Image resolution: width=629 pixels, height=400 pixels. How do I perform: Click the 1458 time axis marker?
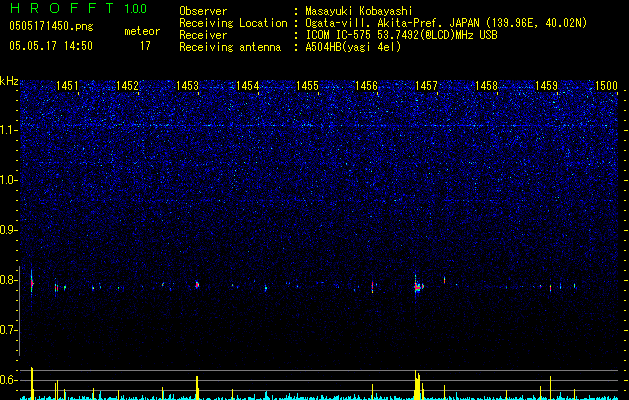coord(486,85)
